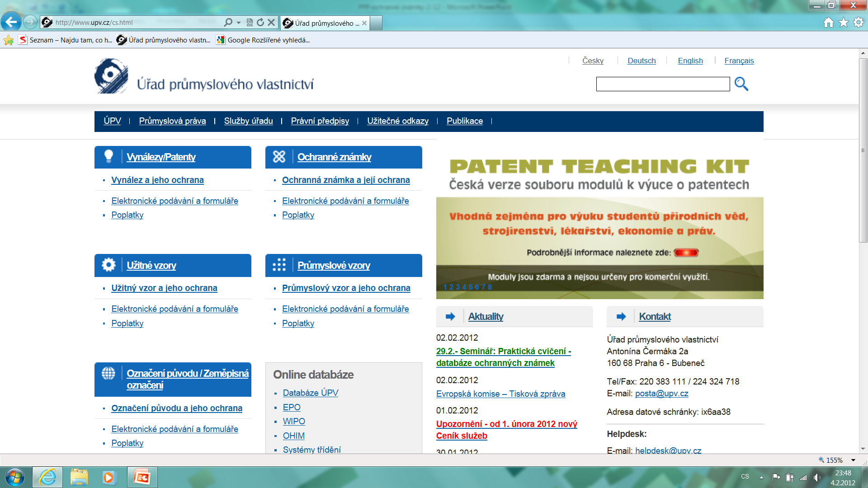The height and width of the screenshot is (488, 868).
Task: Click the arrow icon beside Kontakt
Action: click(621, 317)
